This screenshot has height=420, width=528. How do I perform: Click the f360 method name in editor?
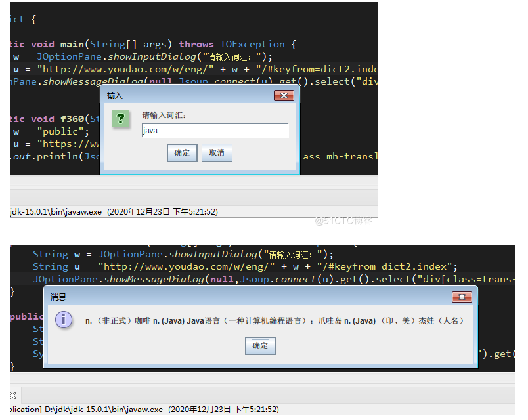[x=72, y=119]
